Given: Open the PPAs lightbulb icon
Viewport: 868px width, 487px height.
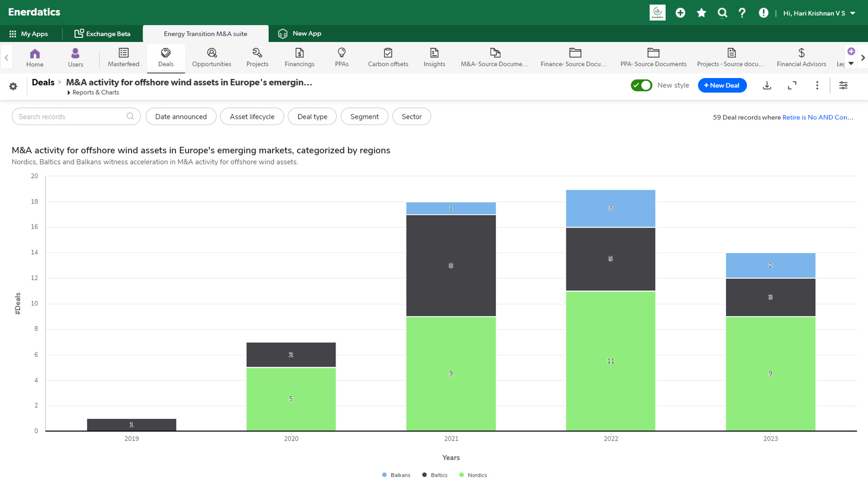Looking at the screenshot, I should [x=342, y=53].
